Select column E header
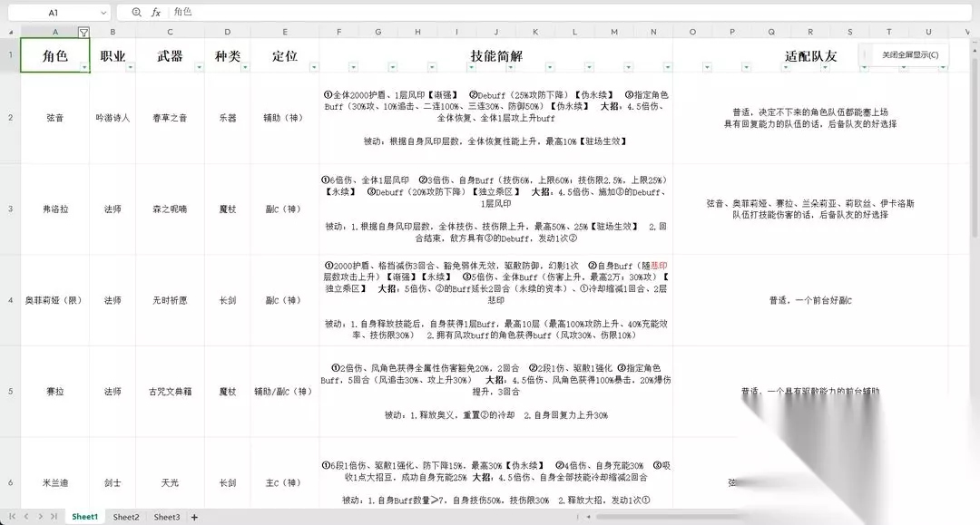Screen dimensions: 980x525 [x=285, y=32]
